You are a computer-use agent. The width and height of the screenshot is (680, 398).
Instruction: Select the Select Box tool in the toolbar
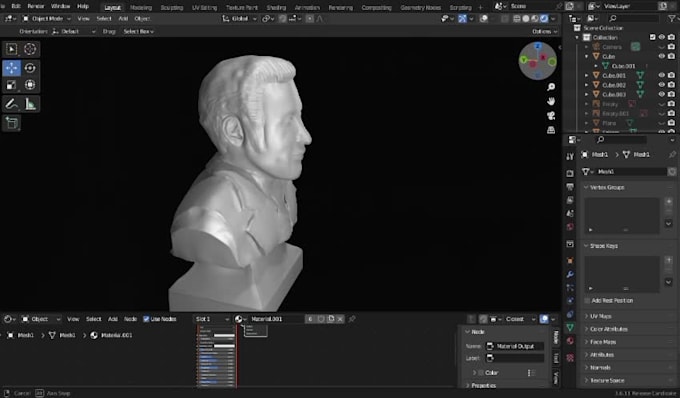click(x=12, y=49)
